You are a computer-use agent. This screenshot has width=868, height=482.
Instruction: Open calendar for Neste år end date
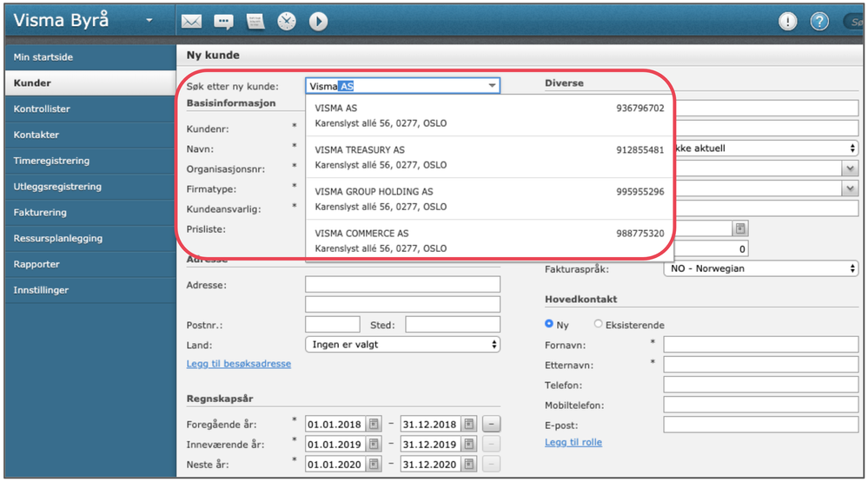pos(469,465)
